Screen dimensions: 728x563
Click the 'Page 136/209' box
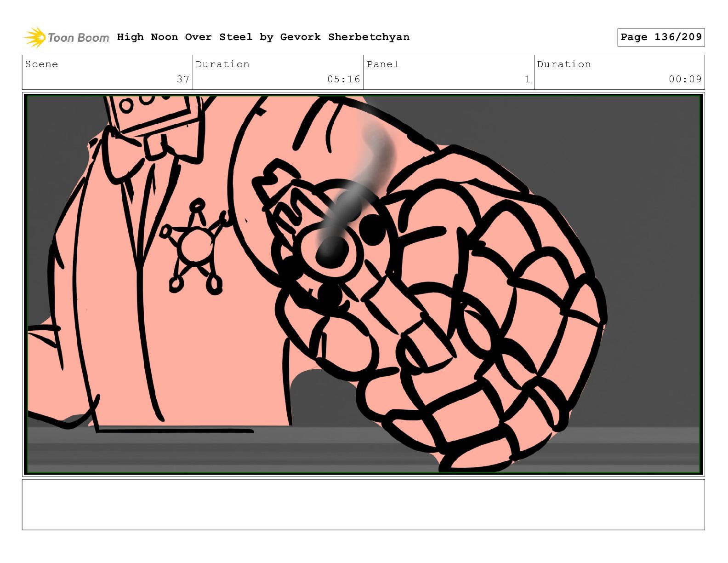[661, 37]
